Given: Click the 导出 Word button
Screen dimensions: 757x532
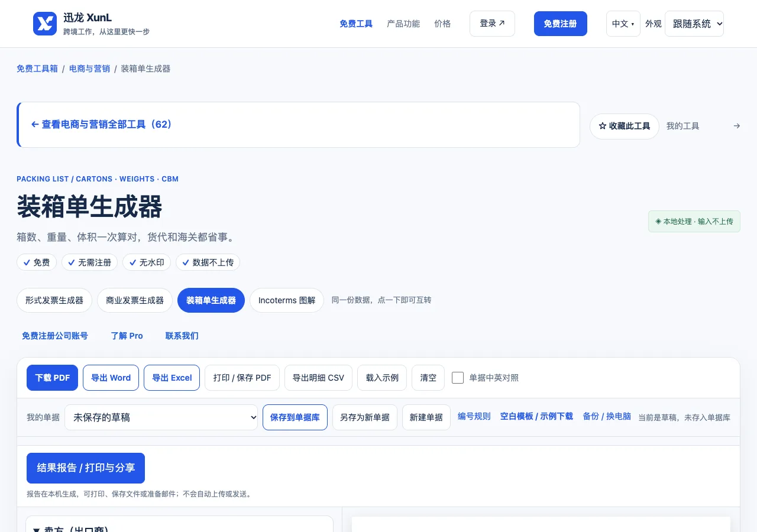Looking at the screenshot, I should pyautogui.click(x=111, y=378).
